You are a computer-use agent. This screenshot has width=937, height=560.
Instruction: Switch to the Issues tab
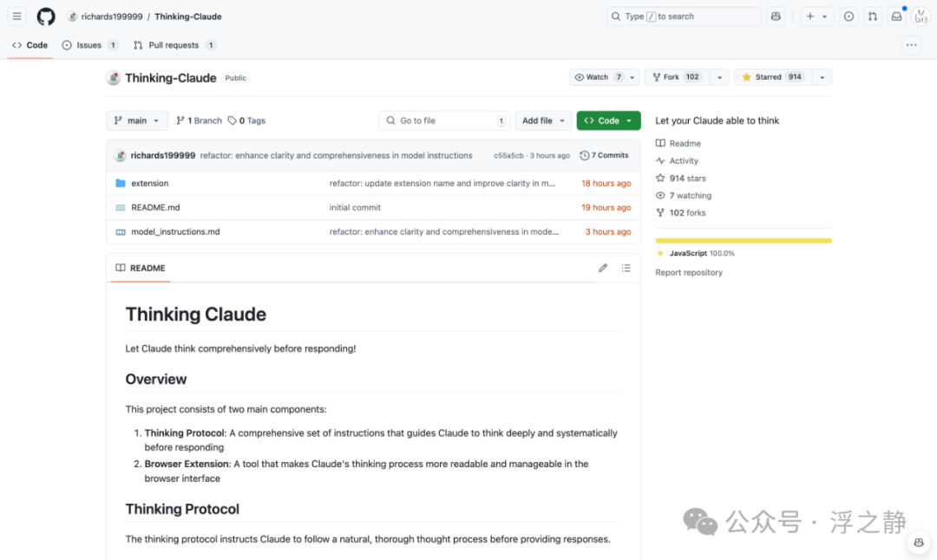(89, 45)
